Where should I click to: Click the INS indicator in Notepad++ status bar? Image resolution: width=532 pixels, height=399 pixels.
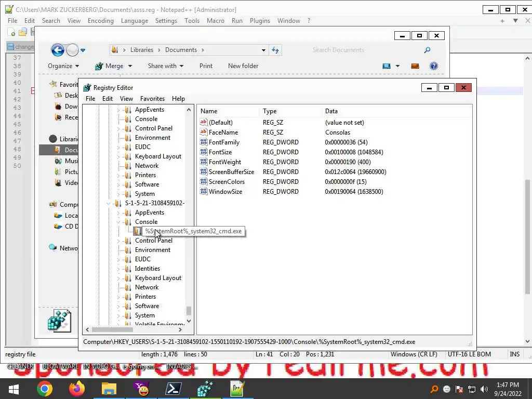pyautogui.click(x=514, y=354)
